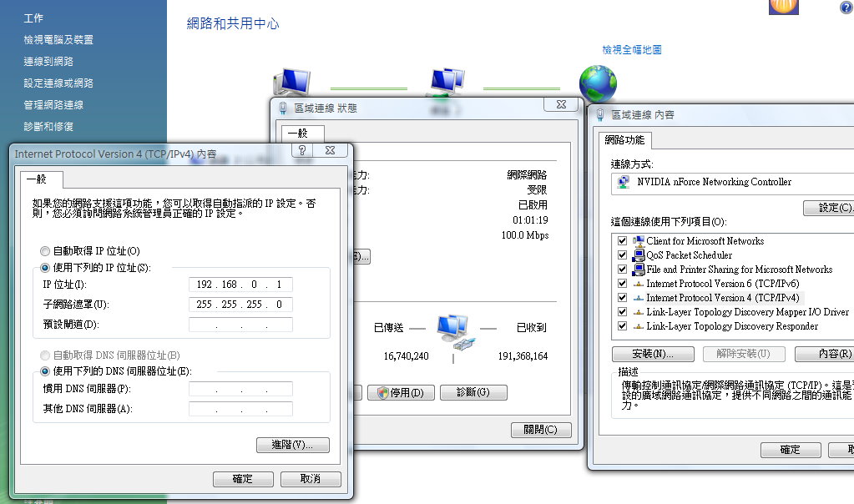The width and height of the screenshot is (854, 504).
Task: Select the use following DNS server radio button
Action: [45, 371]
